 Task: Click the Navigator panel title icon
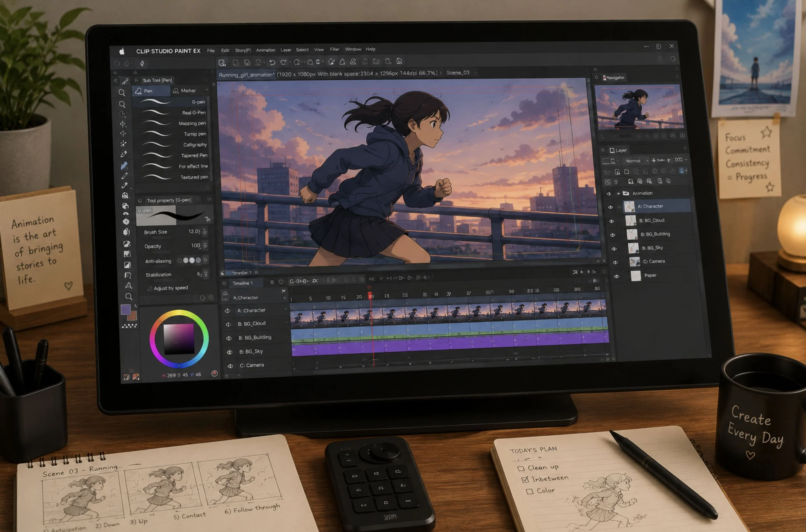point(604,78)
